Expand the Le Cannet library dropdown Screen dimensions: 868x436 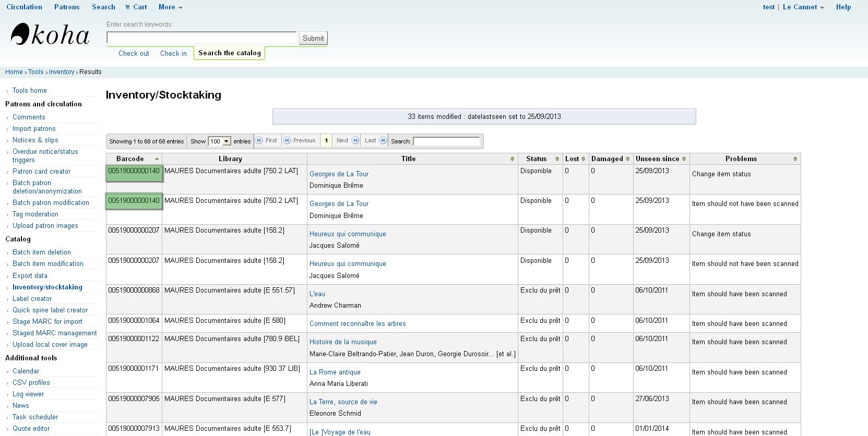(803, 7)
